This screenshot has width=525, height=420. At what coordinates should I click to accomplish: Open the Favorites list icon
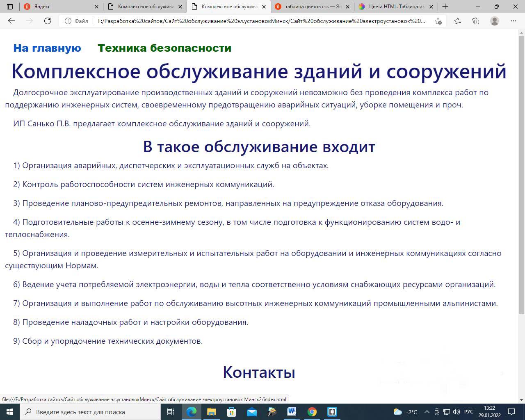tap(458, 21)
